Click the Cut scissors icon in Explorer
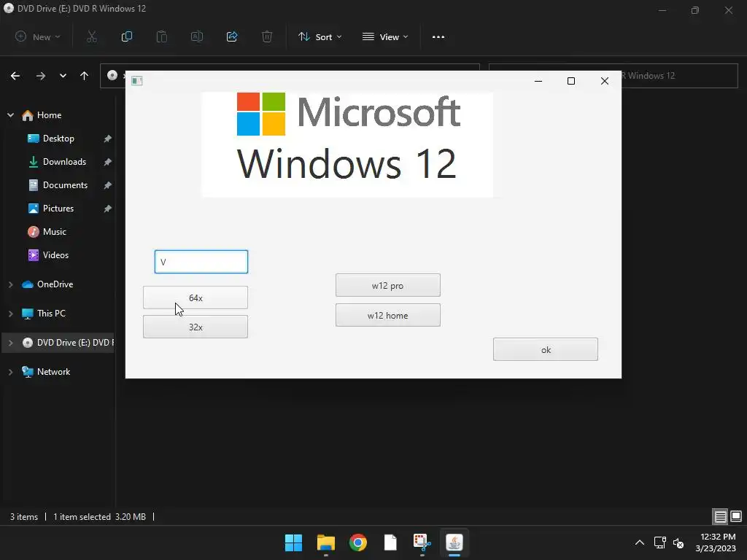Viewport: 747px width, 560px height. coord(92,36)
